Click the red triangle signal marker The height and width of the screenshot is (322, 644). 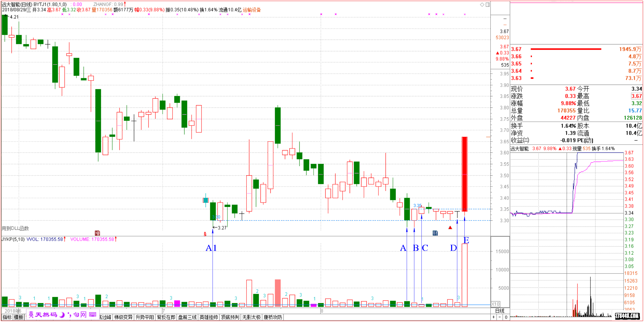pos(450,228)
